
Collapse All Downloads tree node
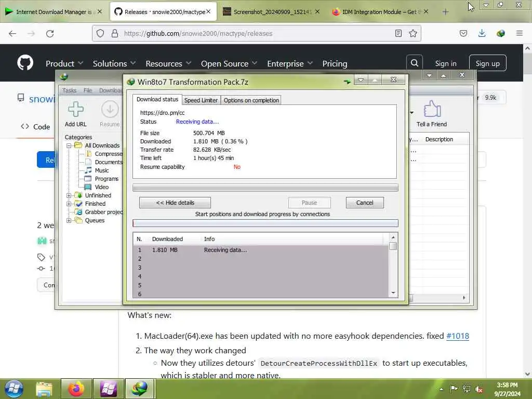(x=69, y=145)
